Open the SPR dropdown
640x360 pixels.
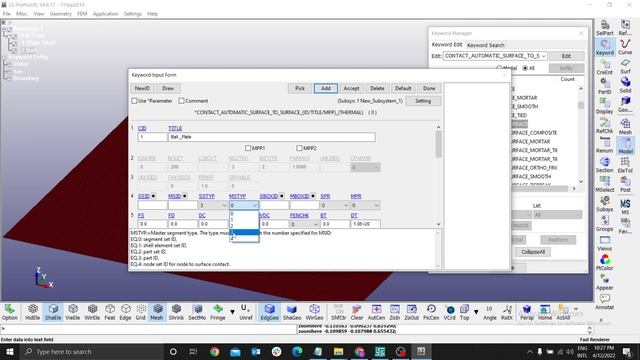tap(335, 205)
